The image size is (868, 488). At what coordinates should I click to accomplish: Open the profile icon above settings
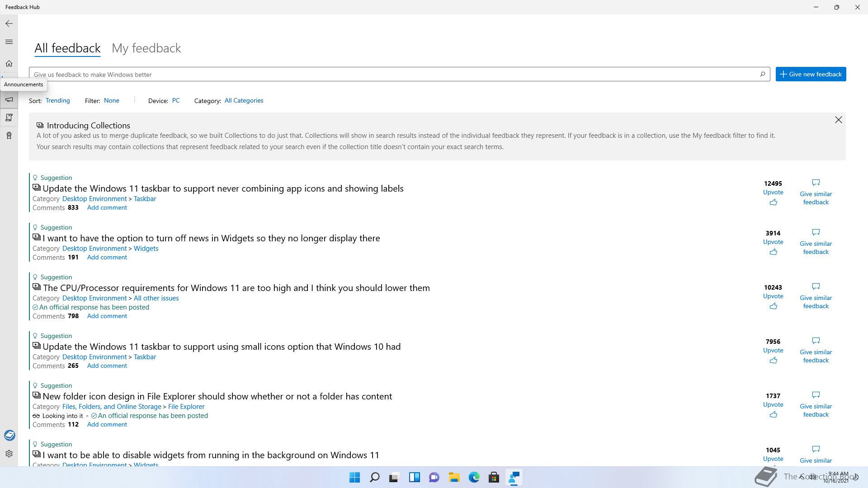point(9,435)
